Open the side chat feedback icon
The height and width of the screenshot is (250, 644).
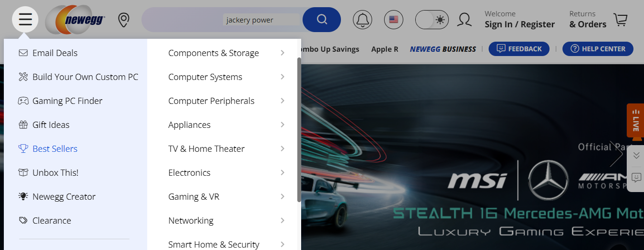pos(636,178)
